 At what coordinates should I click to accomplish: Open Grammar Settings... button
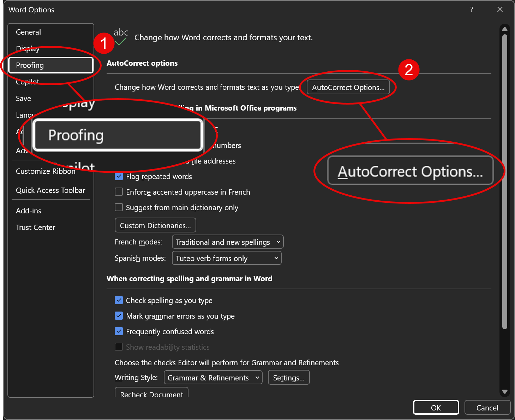coord(289,378)
